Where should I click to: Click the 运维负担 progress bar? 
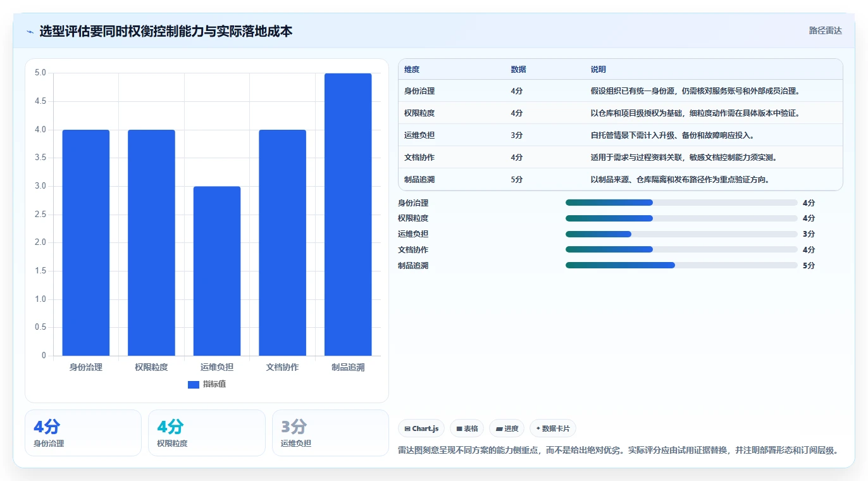tap(681, 234)
